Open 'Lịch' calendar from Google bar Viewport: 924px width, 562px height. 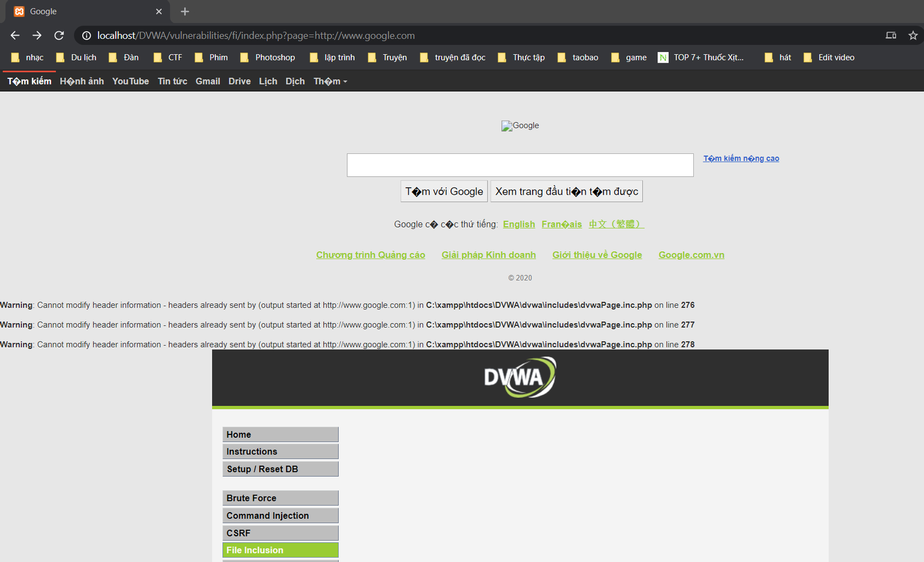[x=268, y=81]
